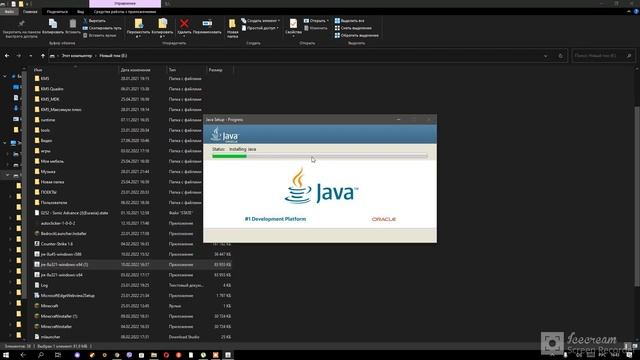Click Select all (Выделить все) item
Viewport: 640px width, 360px height.
[349, 20]
